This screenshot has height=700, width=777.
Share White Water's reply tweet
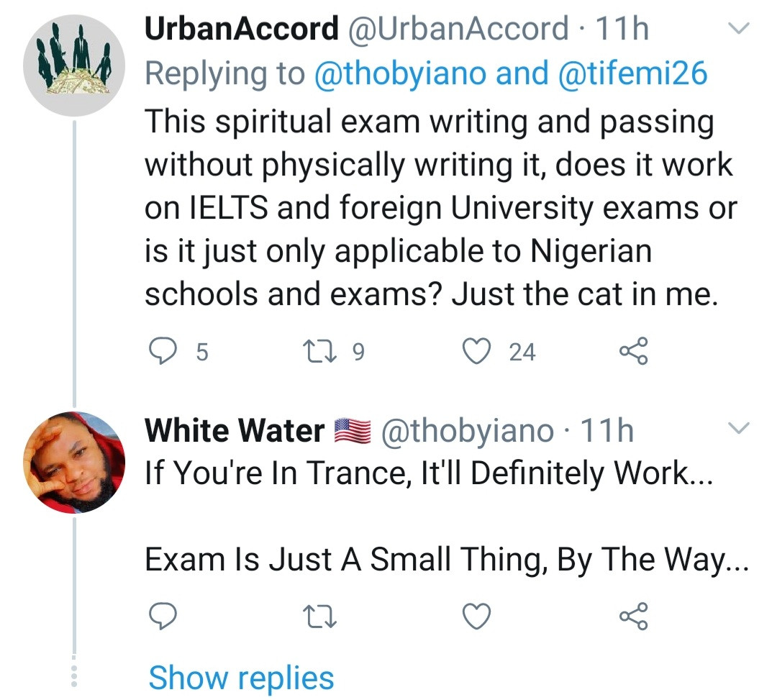point(633,616)
